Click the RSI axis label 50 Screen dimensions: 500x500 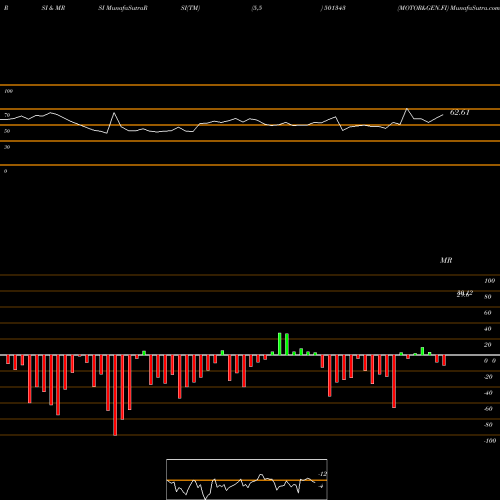(7, 131)
